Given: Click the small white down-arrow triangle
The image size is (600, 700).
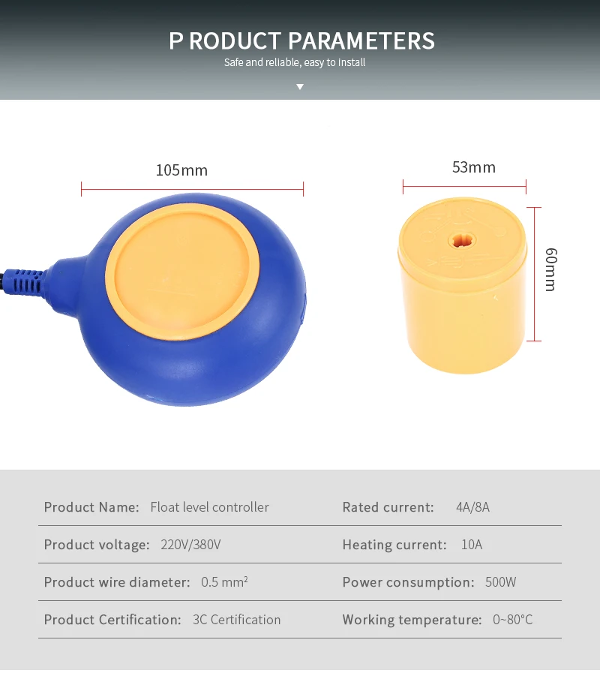Looking at the screenshot, I should (300, 86).
